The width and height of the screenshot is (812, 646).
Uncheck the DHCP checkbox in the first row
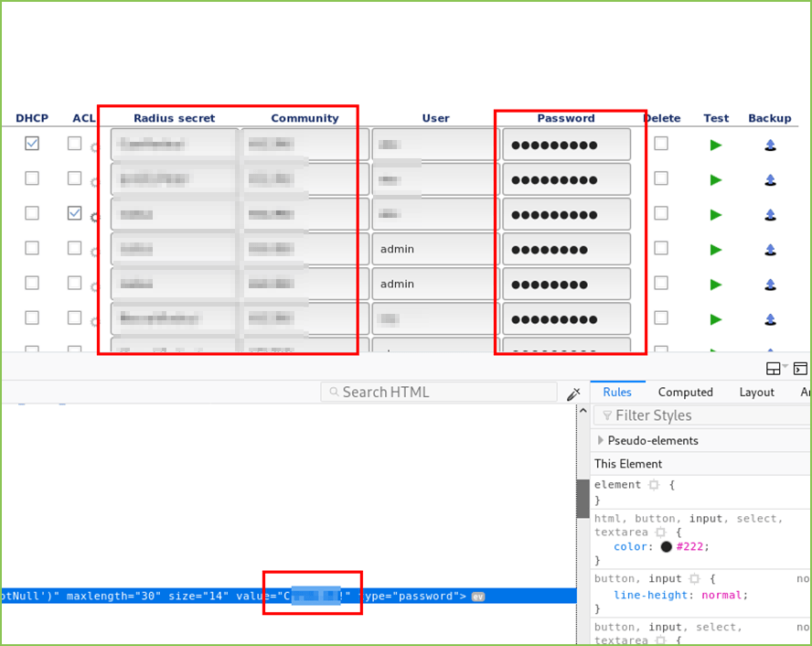tap(32, 143)
